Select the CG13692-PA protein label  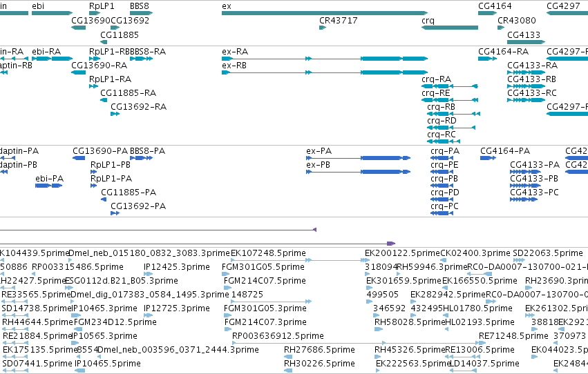(x=138, y=206)
